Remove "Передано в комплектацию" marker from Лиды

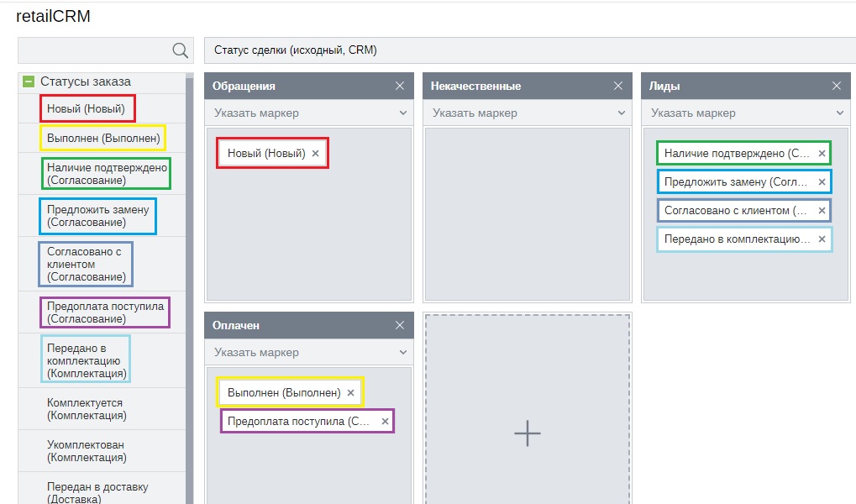822,239
